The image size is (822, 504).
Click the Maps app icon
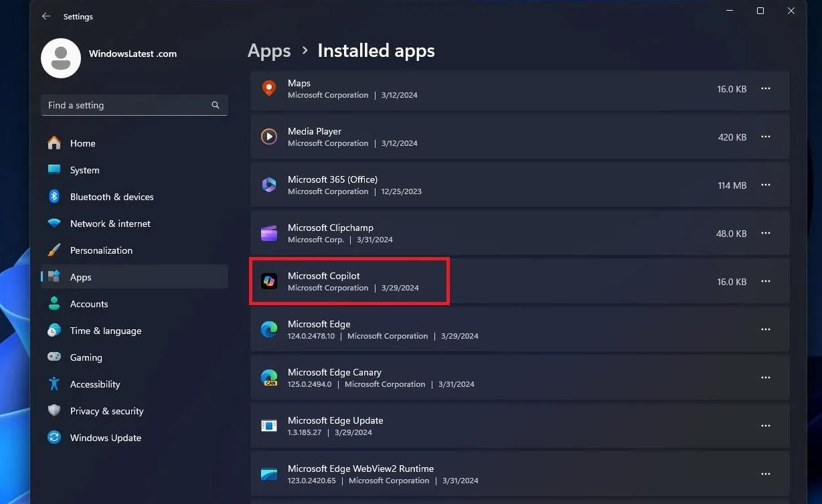[269, 88]
